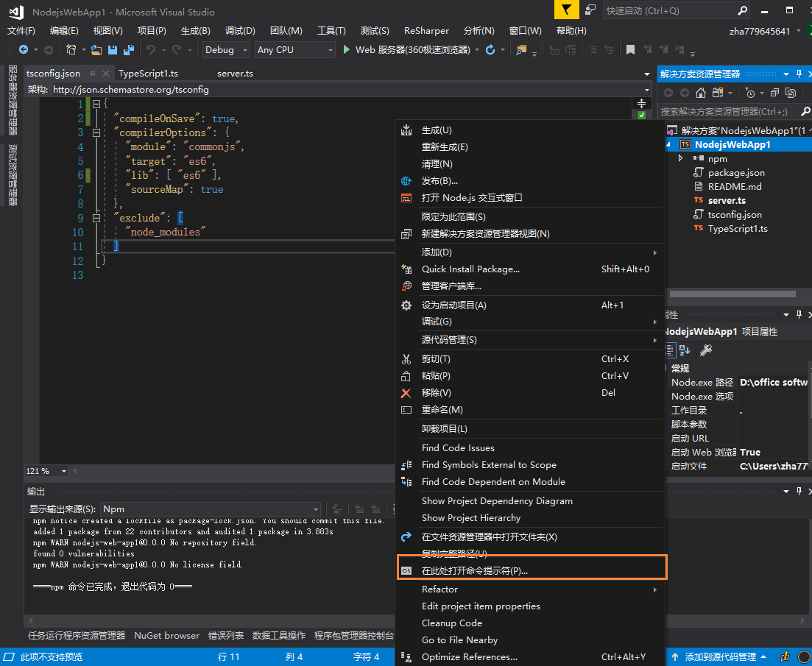Click the Save file toolbar icon
The image size is (812, 666).
click(113, 50)
